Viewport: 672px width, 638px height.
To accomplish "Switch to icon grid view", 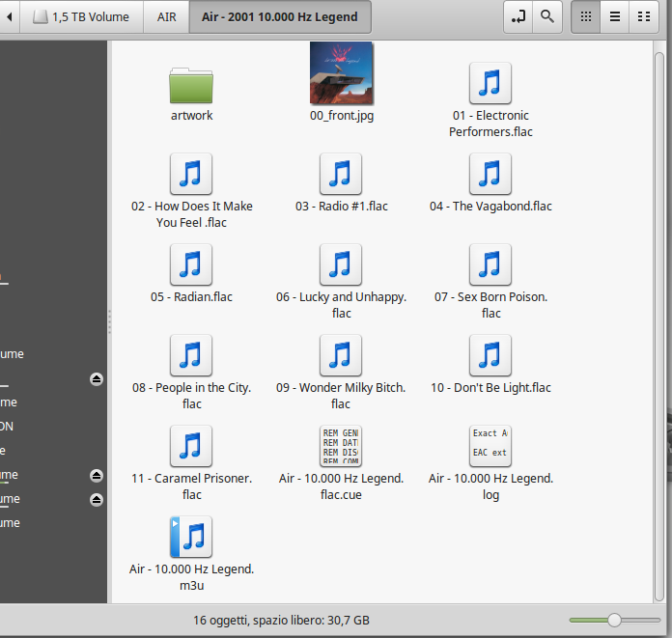I will [586, 16].
